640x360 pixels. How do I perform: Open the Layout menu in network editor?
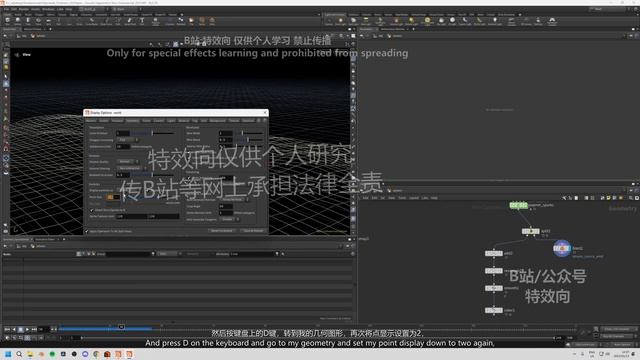(414, 198)
